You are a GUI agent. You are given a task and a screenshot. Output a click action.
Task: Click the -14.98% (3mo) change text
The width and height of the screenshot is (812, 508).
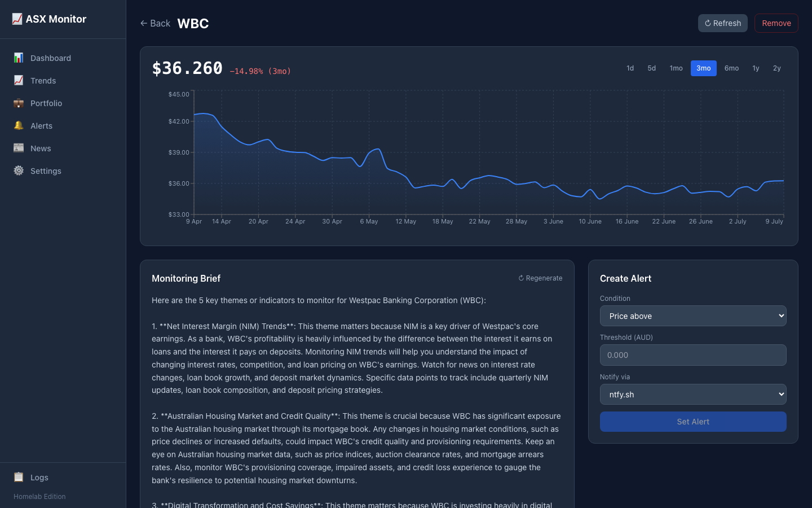(260, 71)
